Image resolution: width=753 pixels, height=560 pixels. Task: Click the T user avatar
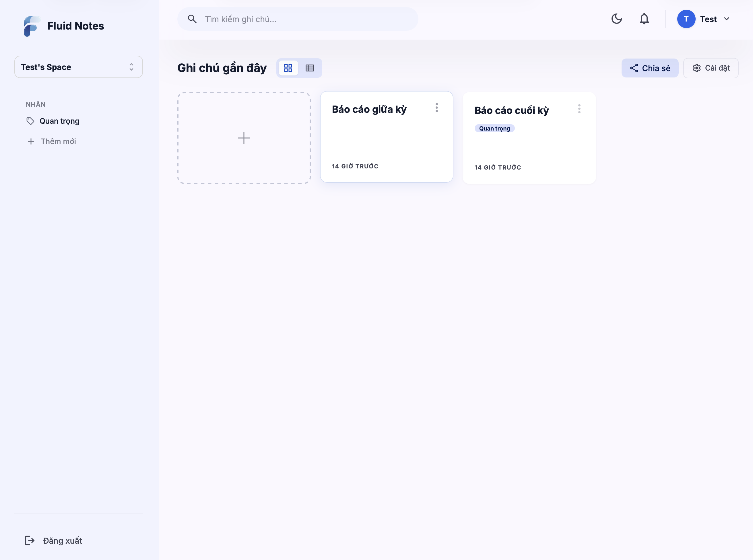click(686, 19)
